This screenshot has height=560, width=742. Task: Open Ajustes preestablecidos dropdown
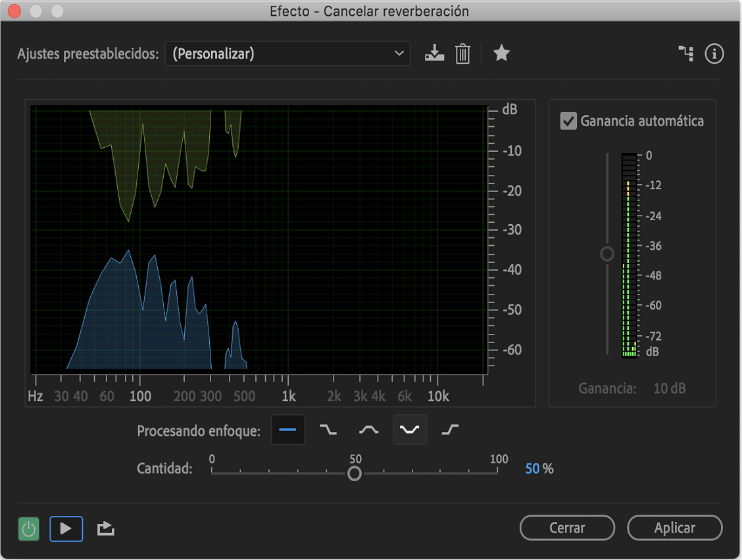(x=287, y=53)
